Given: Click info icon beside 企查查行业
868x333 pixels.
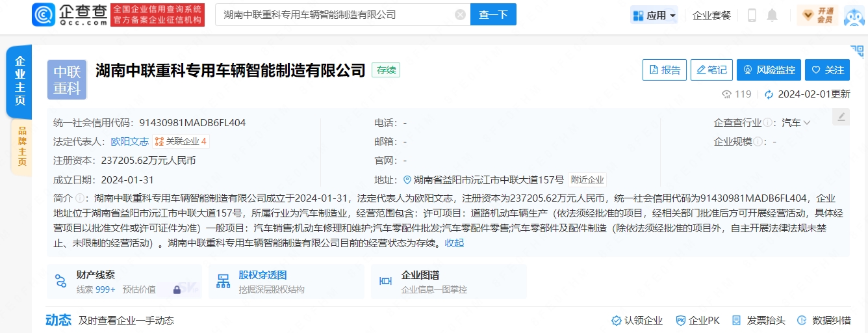Looking at the screenshot, I should (768, 122).
